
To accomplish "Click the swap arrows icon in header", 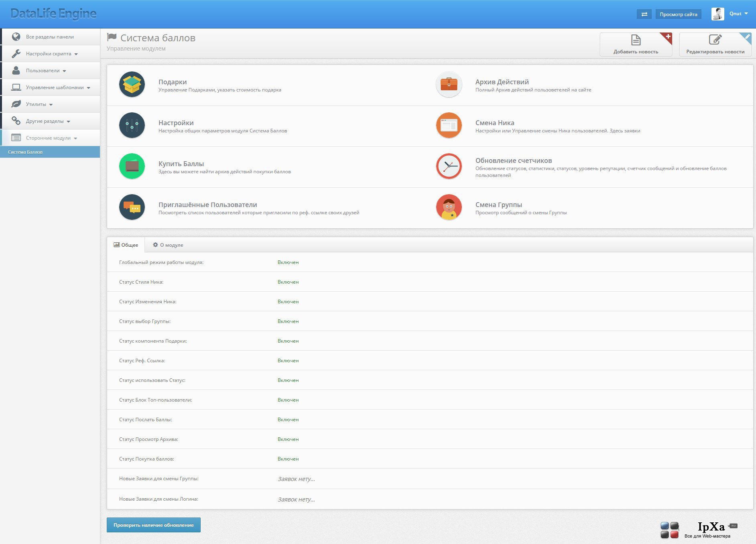I will (644, 14).
